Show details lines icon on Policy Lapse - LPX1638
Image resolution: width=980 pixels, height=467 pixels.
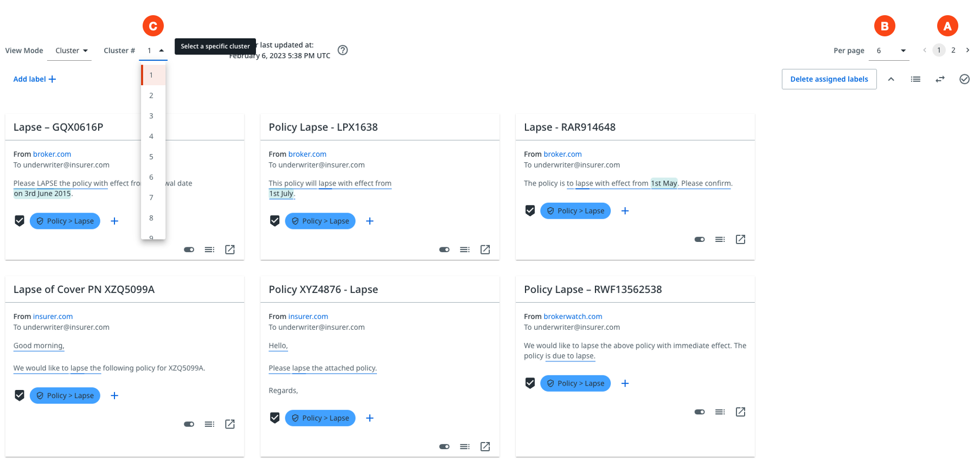click(465, 250)
